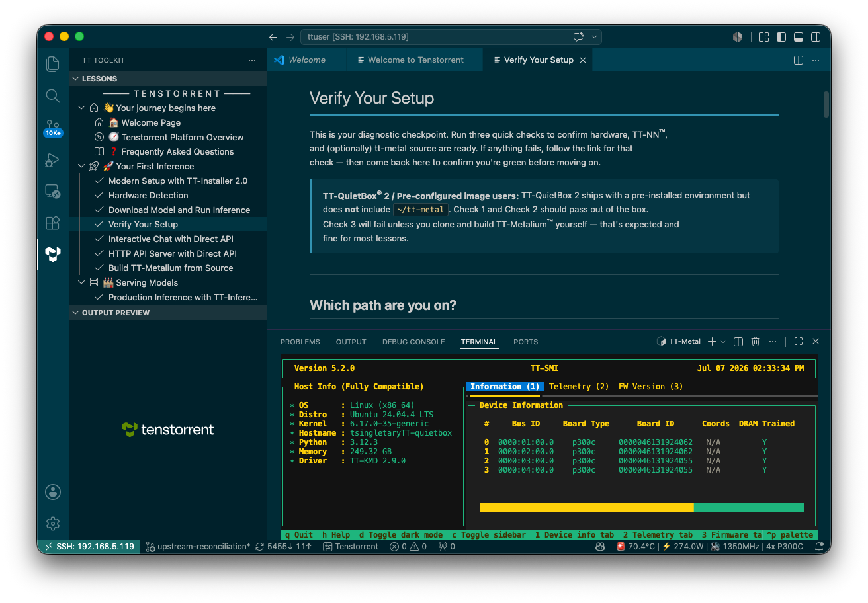Click TT Toolkit more actions ellipsis

click(252, 60)
